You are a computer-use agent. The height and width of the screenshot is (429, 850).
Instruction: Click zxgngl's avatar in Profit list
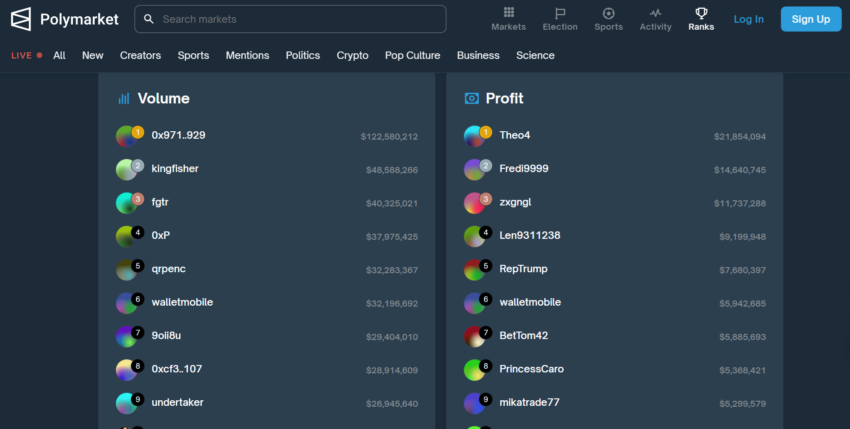coord(474,203)
